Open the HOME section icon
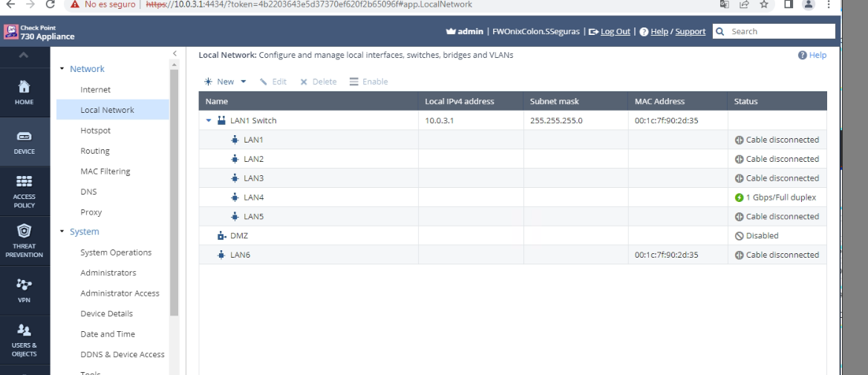Image resolution: width=868 pixels, height=375 pixels. (x=25, y=93)
